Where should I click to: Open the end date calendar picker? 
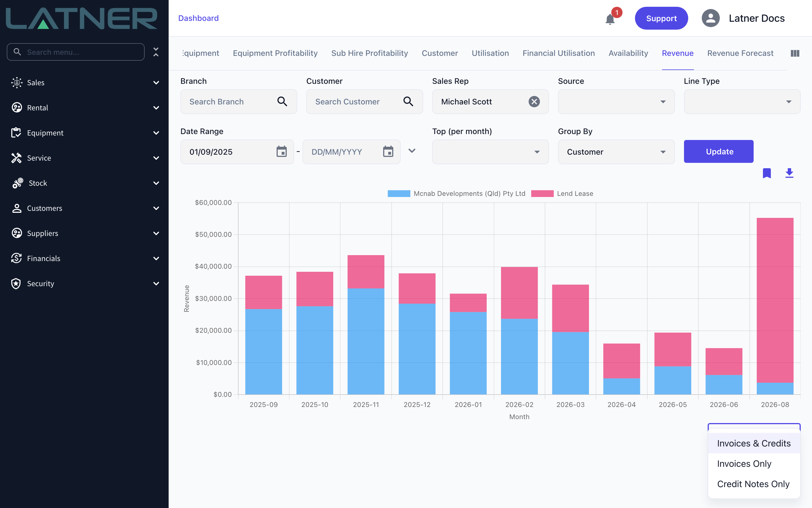(388, 152)
